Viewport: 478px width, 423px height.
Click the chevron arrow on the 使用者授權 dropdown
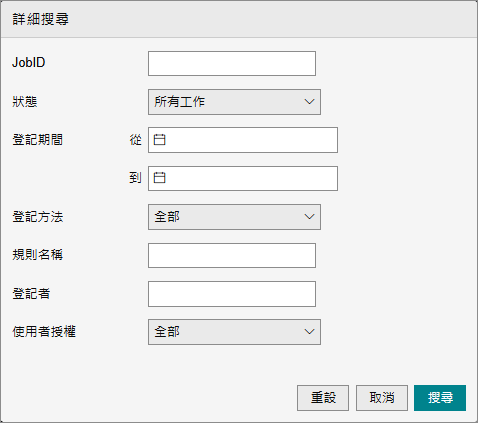click(x=309, y=332)
